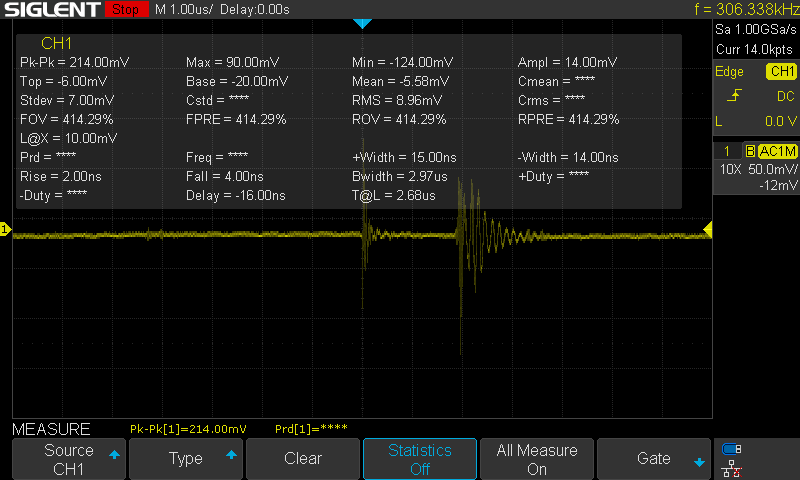Click the Fall = 4.00ns reading
Viewport: 800px width, 480px height.
(x=224, y=176)
